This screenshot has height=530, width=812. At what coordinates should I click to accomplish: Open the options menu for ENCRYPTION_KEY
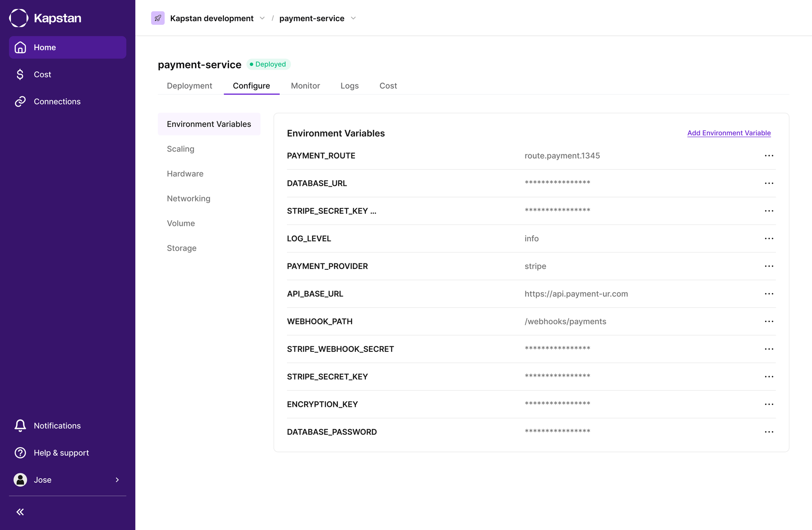click(769, 404)
